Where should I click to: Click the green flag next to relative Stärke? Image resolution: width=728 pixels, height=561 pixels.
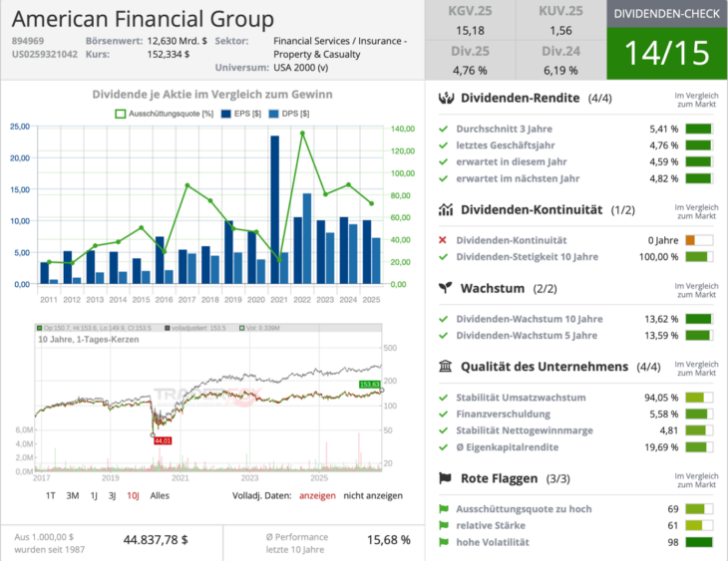click(x=444, y=525)
